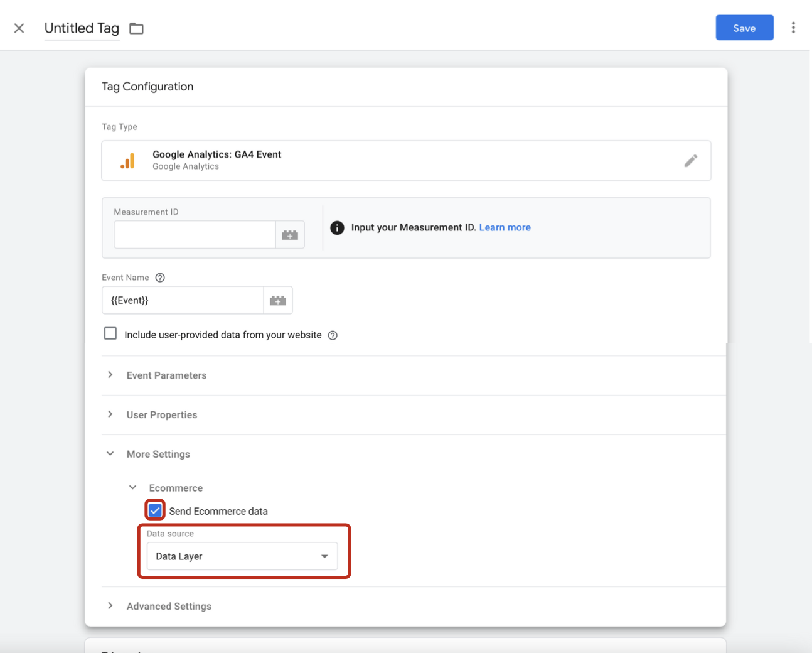812x653 pixels.
Task: Click the Google Analytics bar chart logo
Action: coord(127,161)
